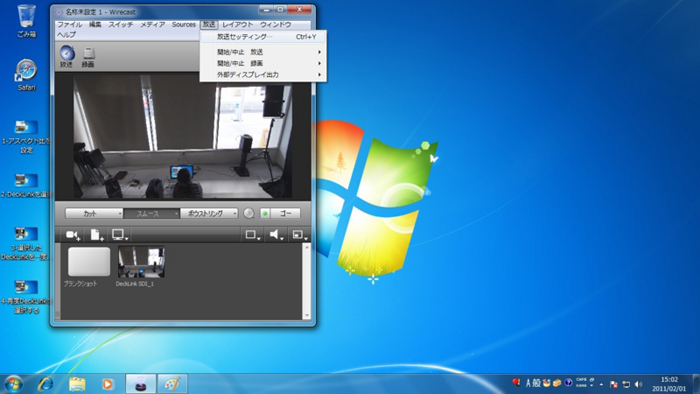Click the IME help question mark icon
The width and height of the screenshot is (700, 394).
pyautogui.click(x=568, y=383)
